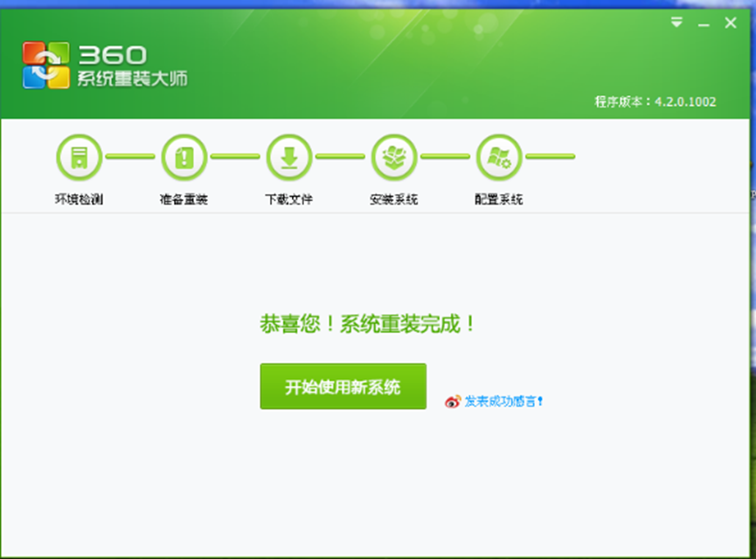Click the 下载文件 download arrow icon
The image size is (756, 559).
tap(289, 157)
